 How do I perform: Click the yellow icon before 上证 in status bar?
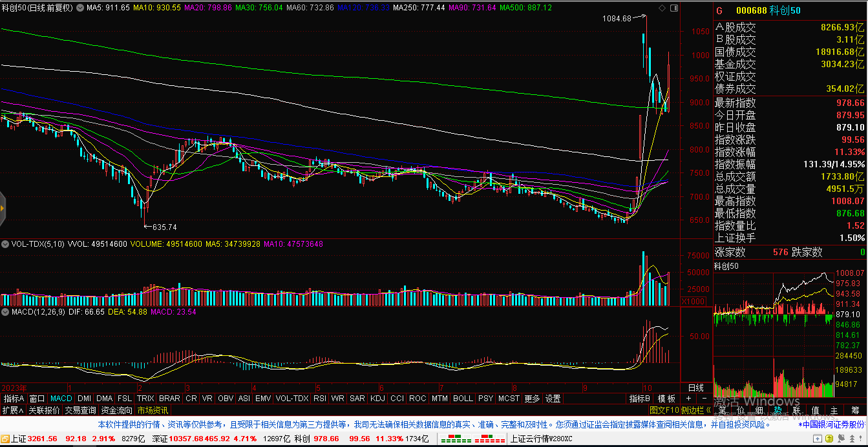5,439
